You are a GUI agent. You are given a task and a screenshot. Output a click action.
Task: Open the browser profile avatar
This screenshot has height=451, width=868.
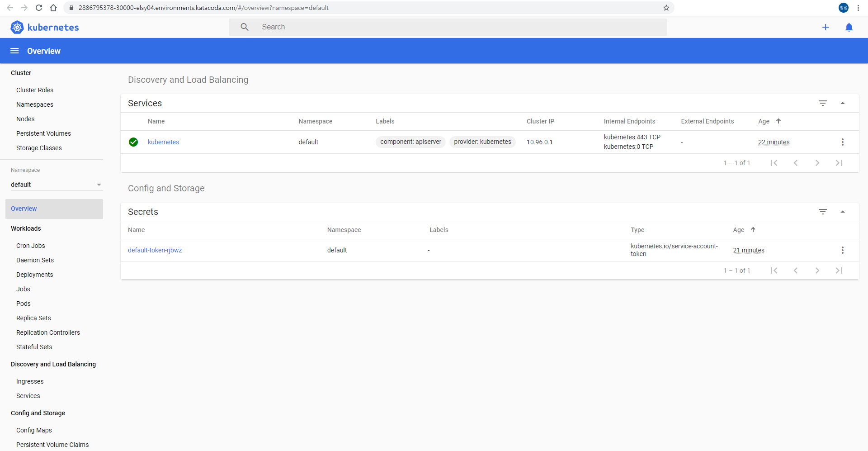pyautogui.click(x=844, y=8)
